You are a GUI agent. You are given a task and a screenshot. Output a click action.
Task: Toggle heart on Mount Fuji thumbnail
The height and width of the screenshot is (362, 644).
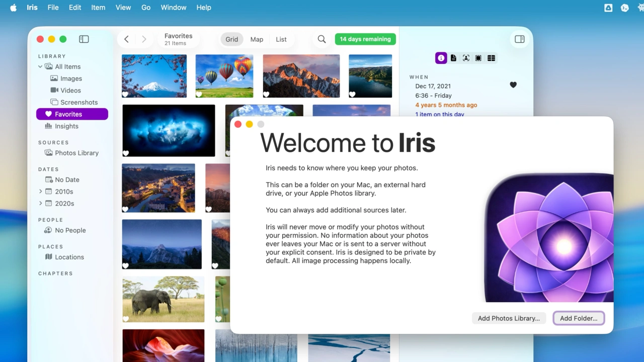point(125,94)
